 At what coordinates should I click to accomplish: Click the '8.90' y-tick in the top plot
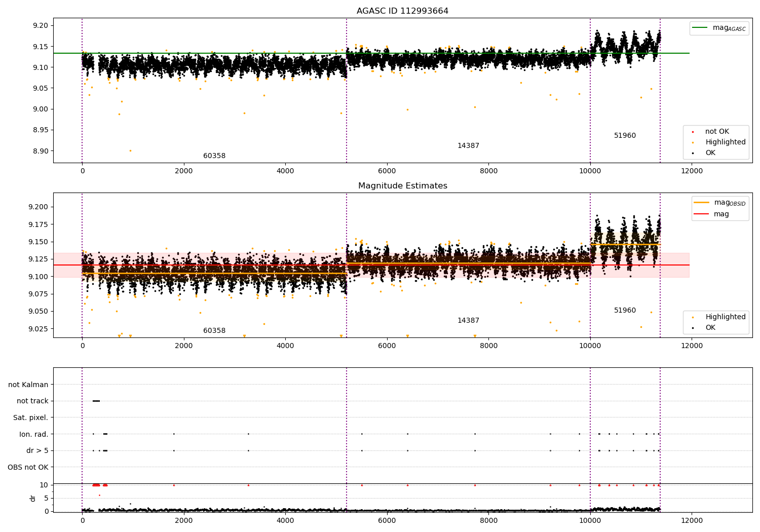pyautogui.click(x=41, y=151)
